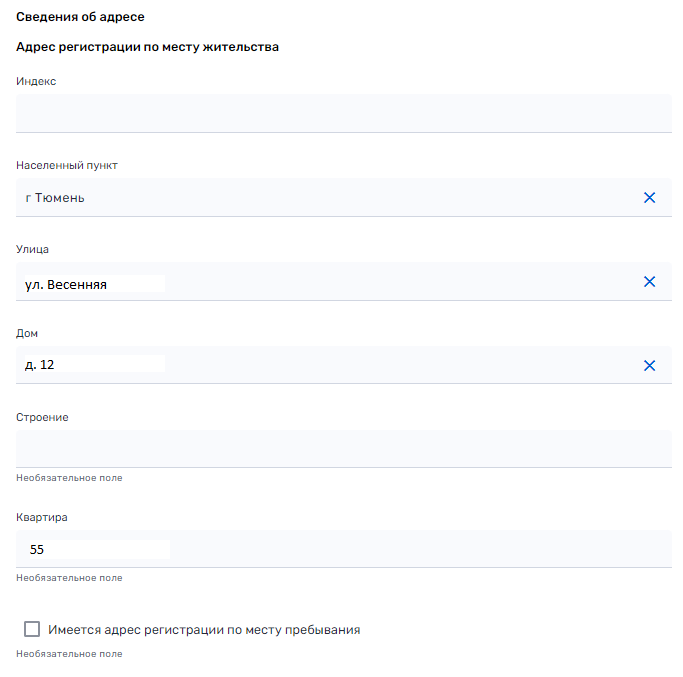Click the 'Адрес регистрации по месту жительства' subheading
This screenshot has height=677, width=683.
(147, 47)
